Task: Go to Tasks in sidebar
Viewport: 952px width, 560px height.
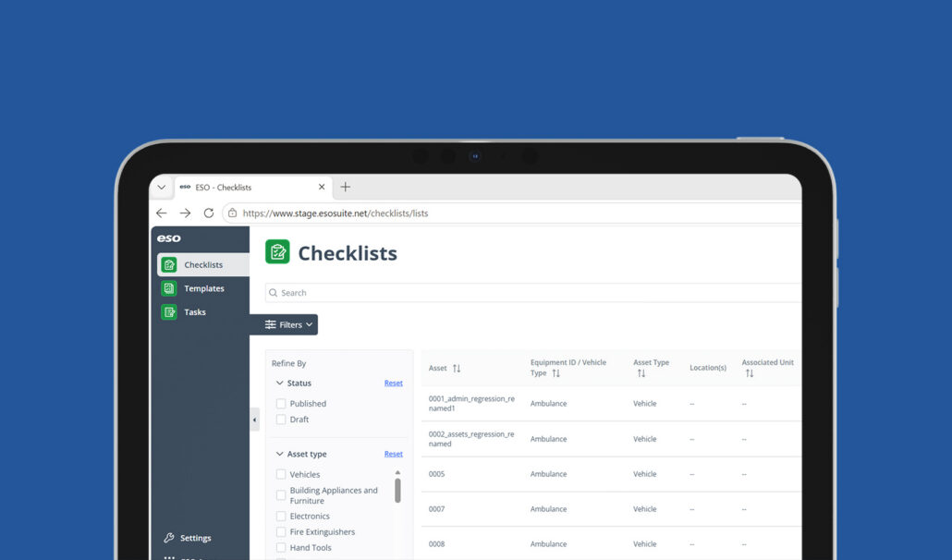Action: pos(195,311)
